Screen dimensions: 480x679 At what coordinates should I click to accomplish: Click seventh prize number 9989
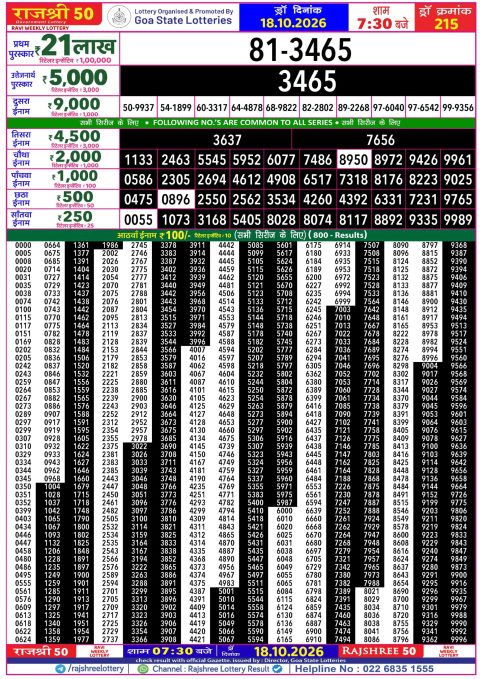coord(458,220)
